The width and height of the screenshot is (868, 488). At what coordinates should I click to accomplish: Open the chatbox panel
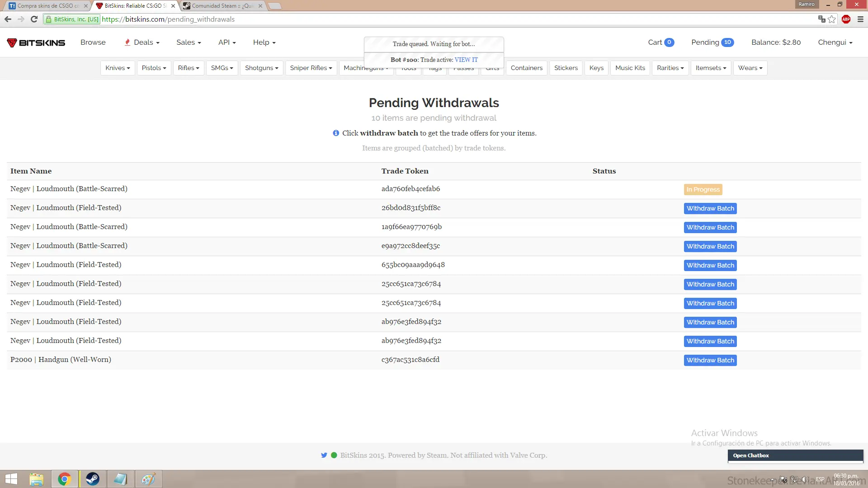pos(796,455)
